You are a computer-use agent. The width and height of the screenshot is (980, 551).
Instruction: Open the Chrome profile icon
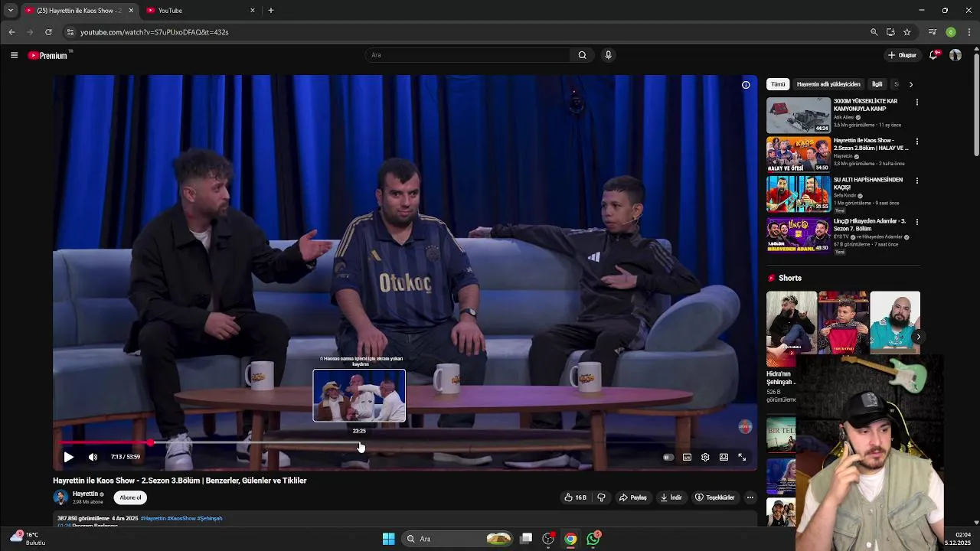point(951,32)
